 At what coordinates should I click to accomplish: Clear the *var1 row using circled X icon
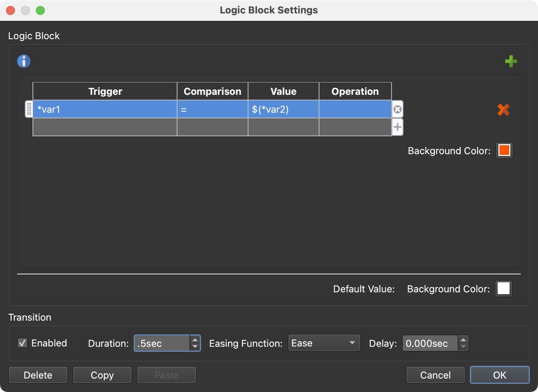tap(397, 109)
